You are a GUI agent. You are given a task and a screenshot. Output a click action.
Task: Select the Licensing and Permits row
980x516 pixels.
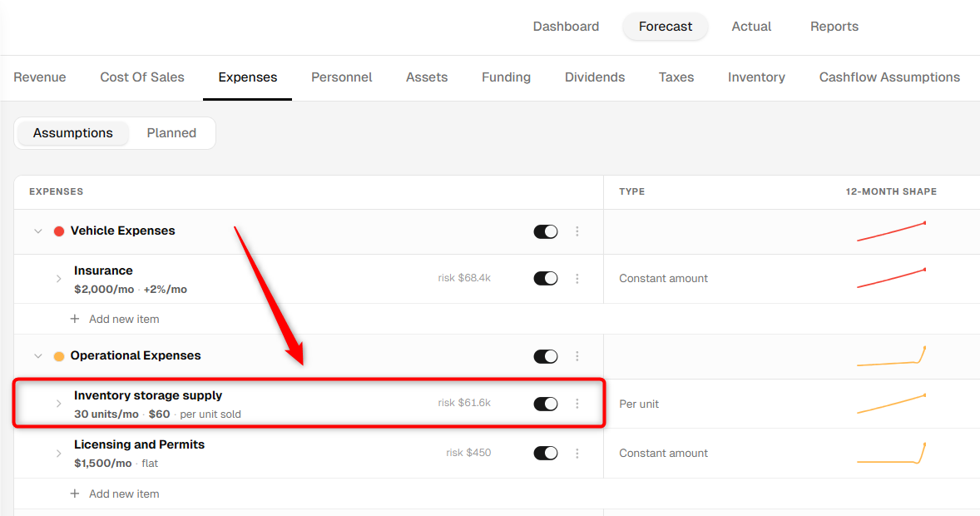309,454
